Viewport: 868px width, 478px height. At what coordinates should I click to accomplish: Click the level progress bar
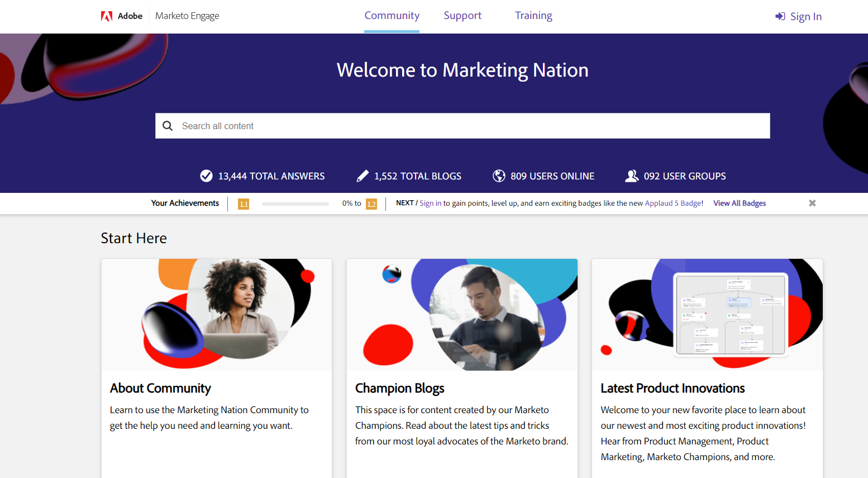pyautogui.click(x=295, y=204)
